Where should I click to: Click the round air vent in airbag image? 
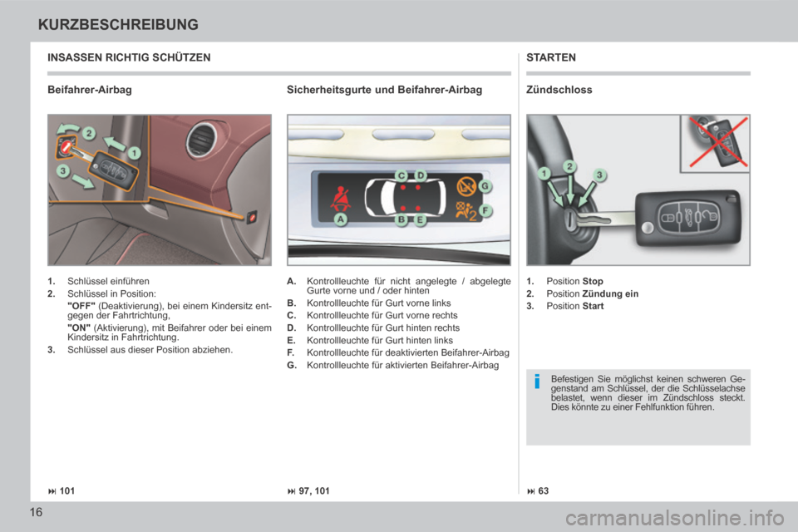(202, 141)
